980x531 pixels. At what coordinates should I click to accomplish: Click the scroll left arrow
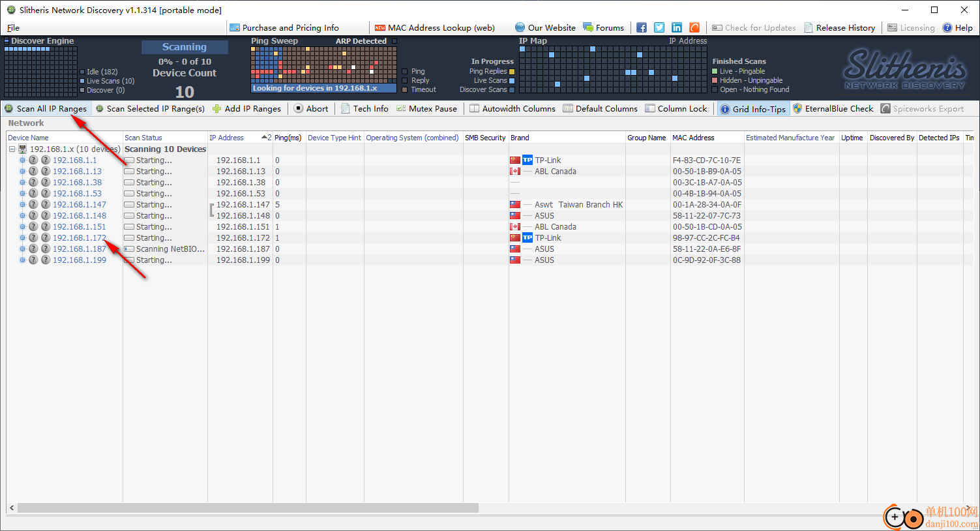[x=12, y=508]
